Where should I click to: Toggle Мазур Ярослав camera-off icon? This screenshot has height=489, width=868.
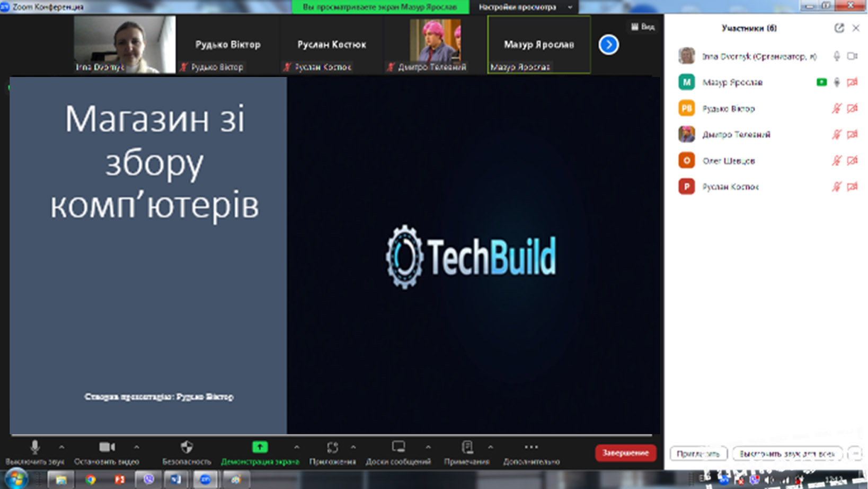852,82
